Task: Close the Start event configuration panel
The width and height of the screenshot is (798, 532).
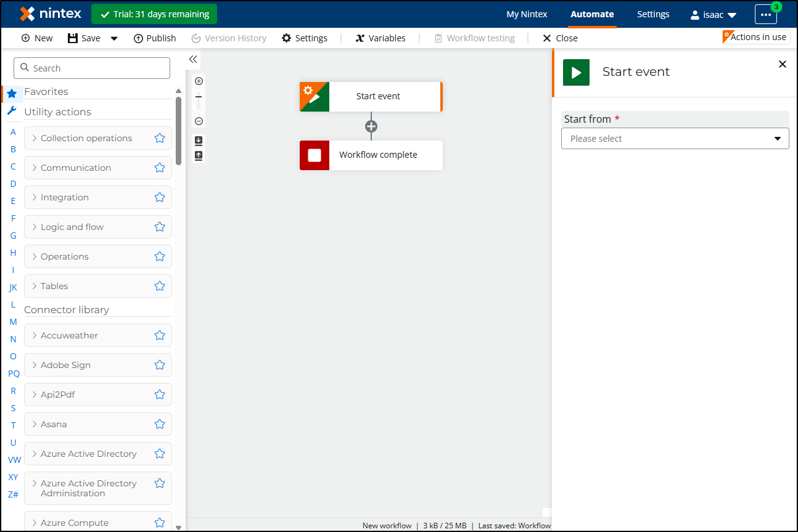Action: click(x=783, y=64)
